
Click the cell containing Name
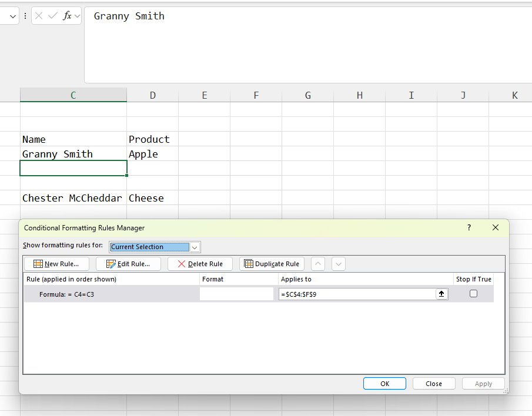tap(73, 139)
